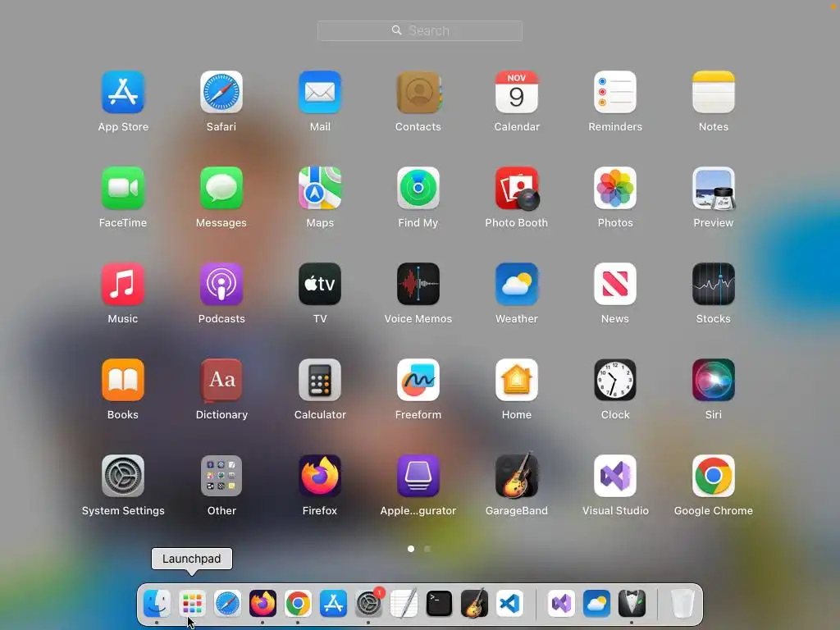Viewport: 840px width, 630px height.
Task: Open the Home app
Action: coord(517,380)
